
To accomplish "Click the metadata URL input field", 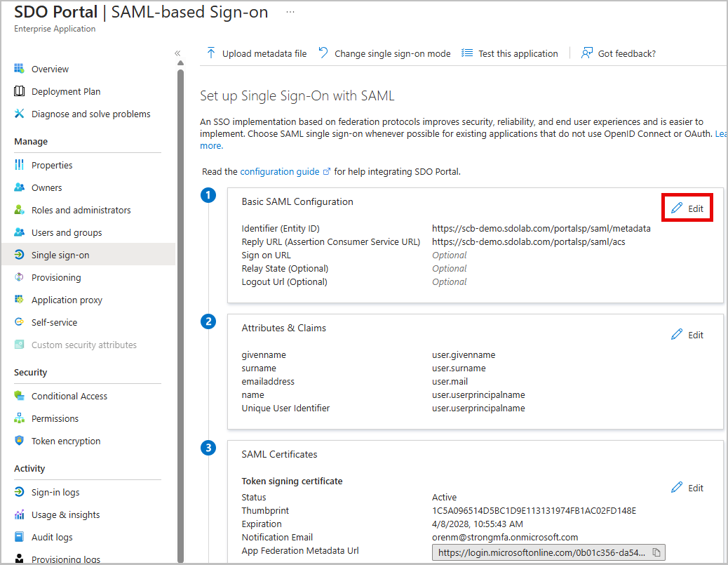I will click(x=548, y=552).
